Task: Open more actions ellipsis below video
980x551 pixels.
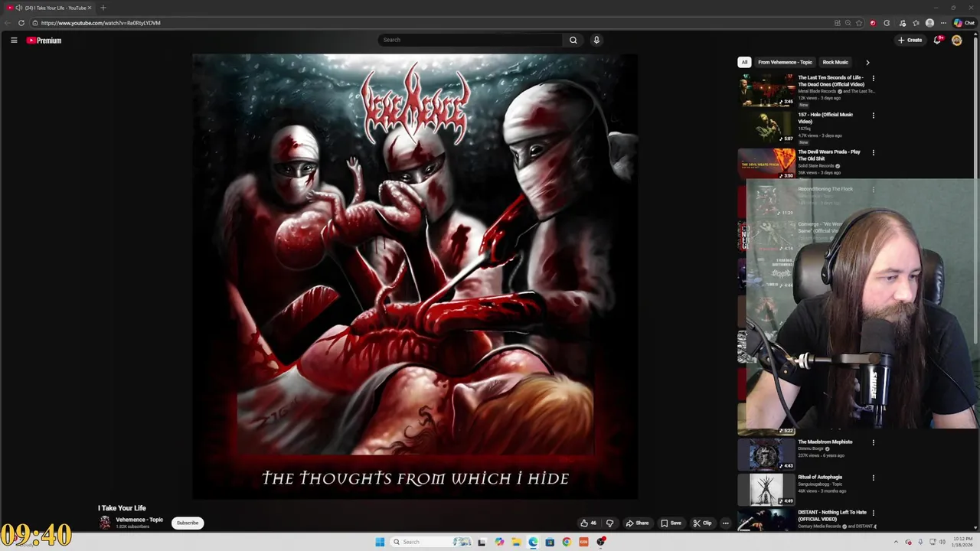Action: tap(726, 523)
